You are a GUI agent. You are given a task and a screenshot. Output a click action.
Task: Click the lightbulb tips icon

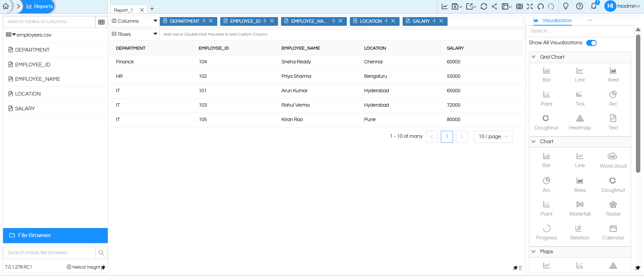click(x=566, y=6)
